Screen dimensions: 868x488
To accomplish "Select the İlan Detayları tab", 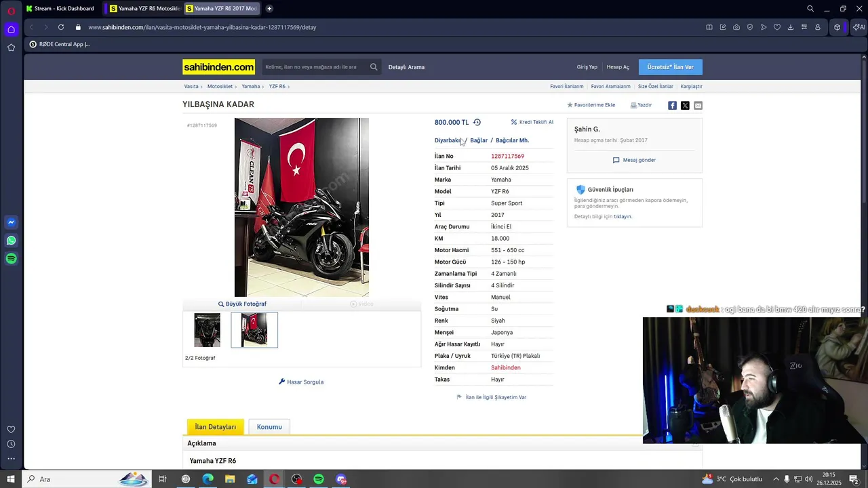I will pyautogui.click(x=216, y=427).
